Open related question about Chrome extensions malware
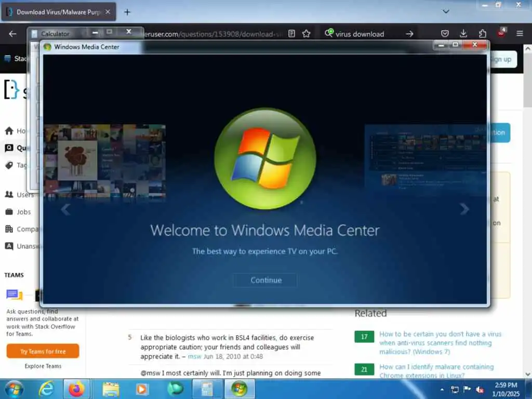Image resolution: width=532 pixels, height=399 pixels. pyautogui.click(x=436, y=371)
